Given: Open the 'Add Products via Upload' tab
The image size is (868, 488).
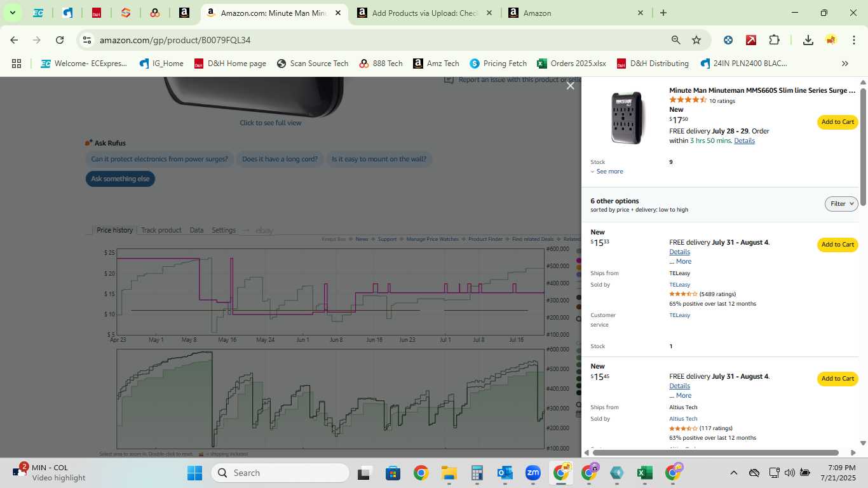Looking at the screenshot, I should click(426, 13).
